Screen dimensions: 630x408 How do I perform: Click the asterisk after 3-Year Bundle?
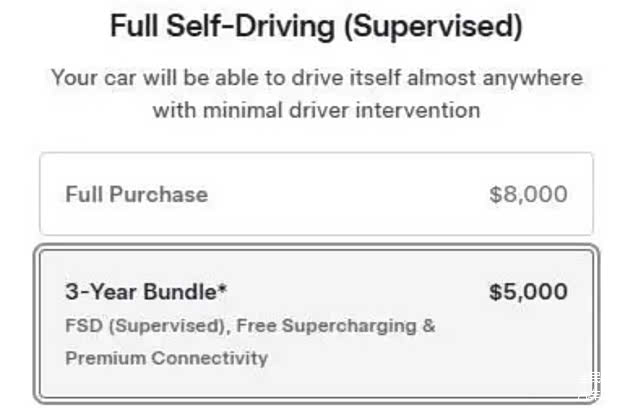point(223,290)
